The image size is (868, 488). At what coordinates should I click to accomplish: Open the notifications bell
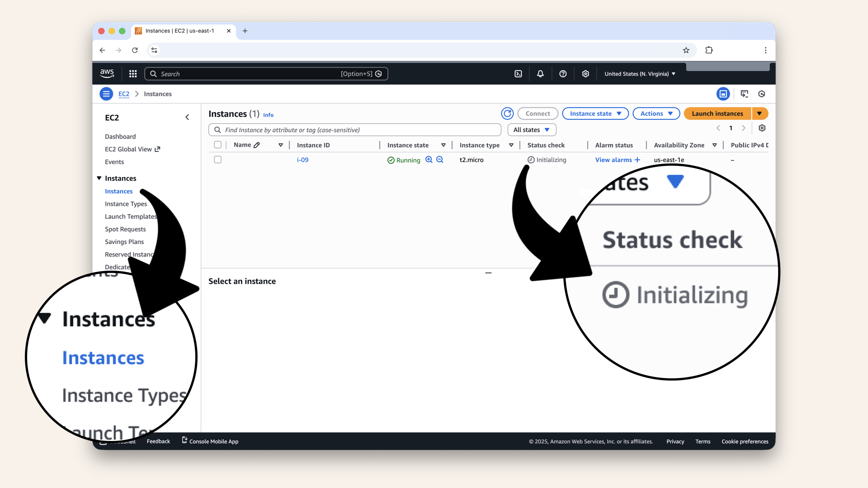540,74
